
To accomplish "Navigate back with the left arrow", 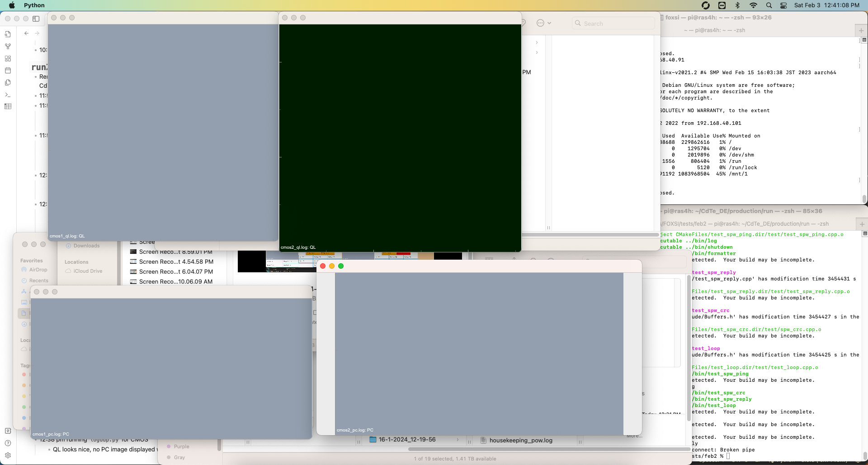I will pyautogui.click(x=26, y=33).
